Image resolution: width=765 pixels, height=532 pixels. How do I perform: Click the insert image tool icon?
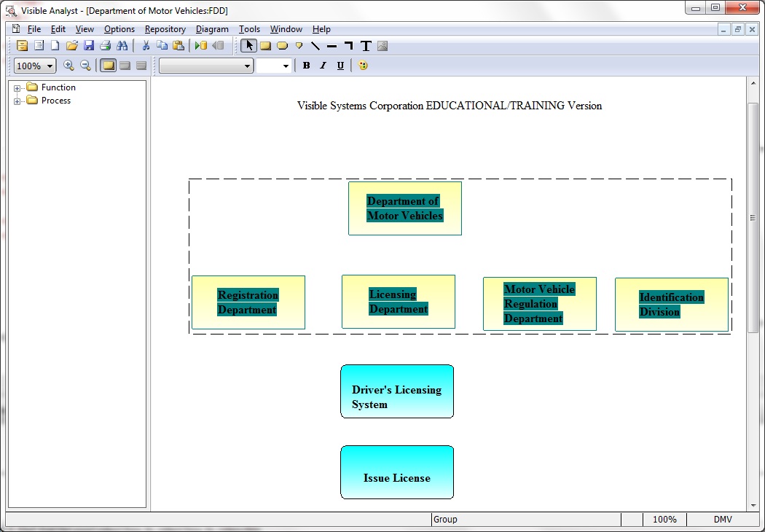click(382, 46)
